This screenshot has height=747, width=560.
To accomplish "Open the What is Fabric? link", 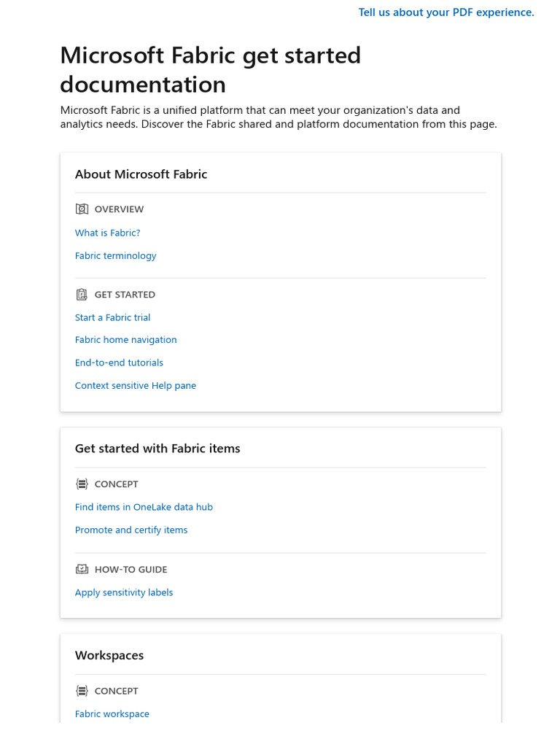I will click(x=107, y=233).
